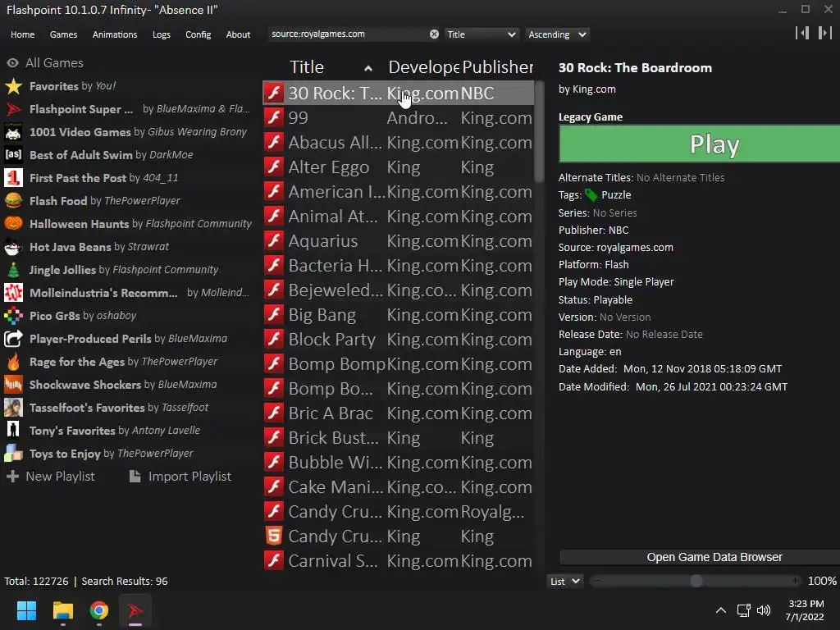The image size is (840, 630).
Task: Click the All Games eye icon
Action: [x=13, y=62]
